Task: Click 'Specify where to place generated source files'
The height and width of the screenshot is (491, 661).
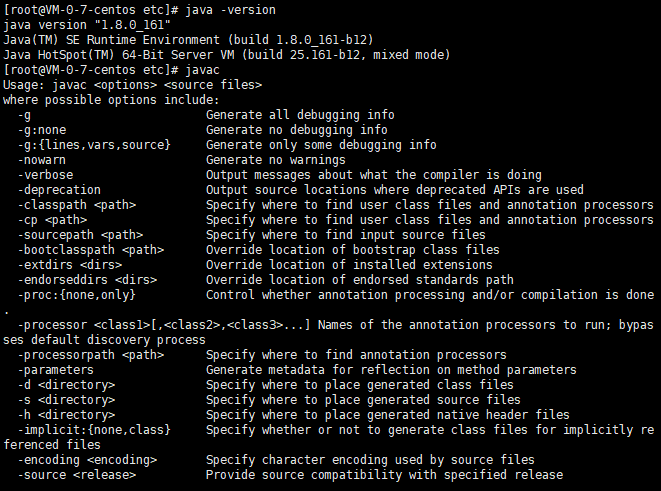Action: coord(363,400)
